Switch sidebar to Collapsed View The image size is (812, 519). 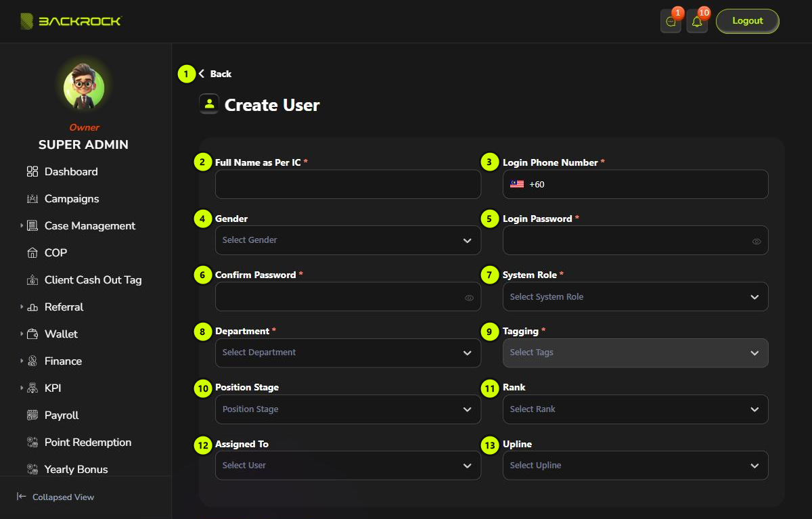point(55,497)
